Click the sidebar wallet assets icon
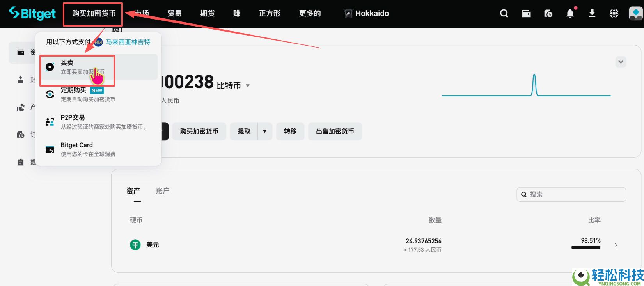The image size is (644, 286). [21, 52]
